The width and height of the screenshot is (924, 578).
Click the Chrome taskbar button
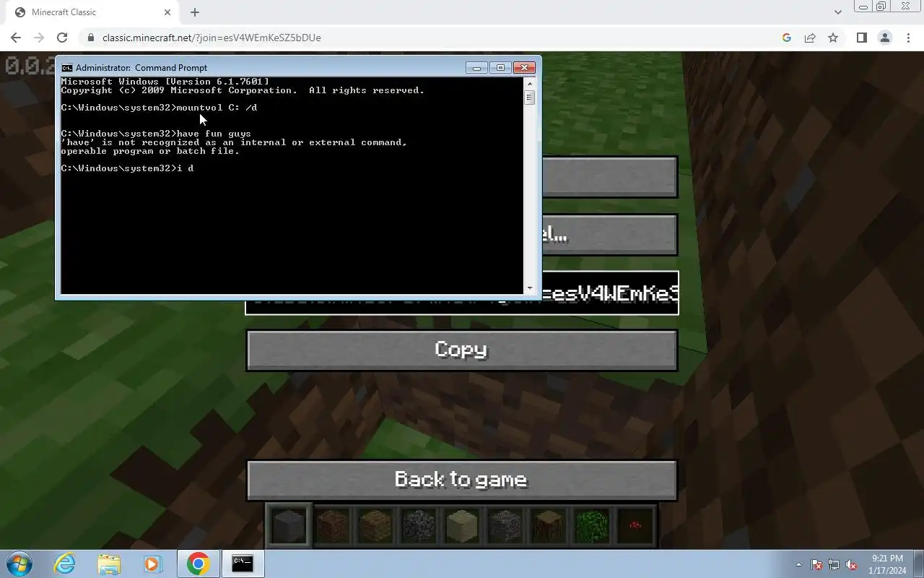199,564
